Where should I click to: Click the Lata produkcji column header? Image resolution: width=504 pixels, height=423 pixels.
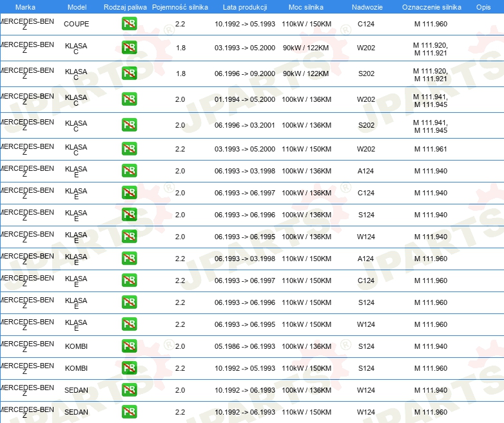[x=244, y=7]
